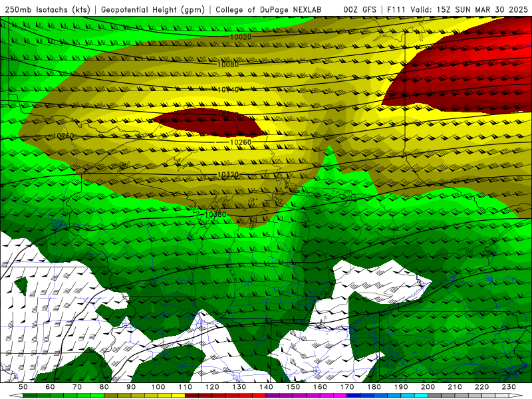The width and height of the screenshot is (532, 399).
Task: Pick the bright yellow swatch left of 110
Action: [178, 396]
